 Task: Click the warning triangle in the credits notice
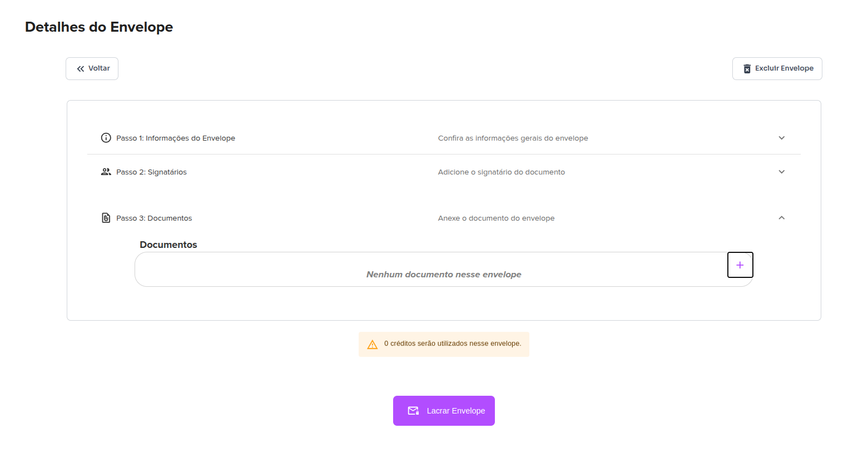[372, 344]
